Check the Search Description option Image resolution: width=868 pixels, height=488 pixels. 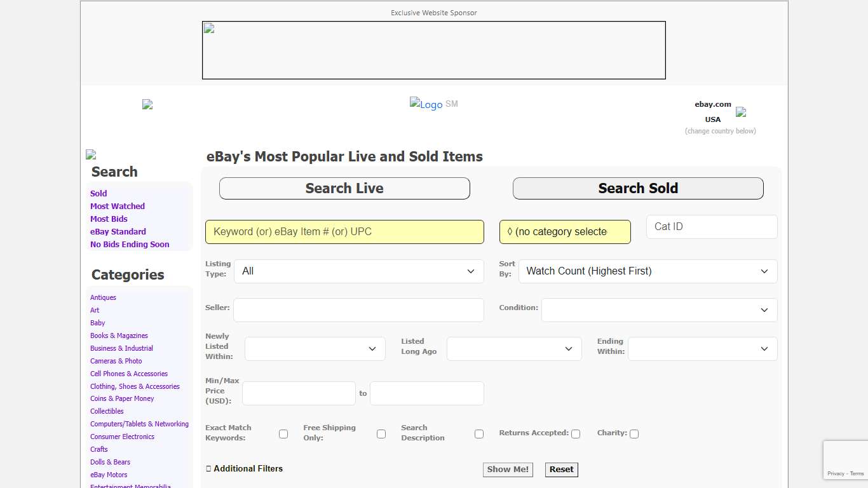pos(479,433)
